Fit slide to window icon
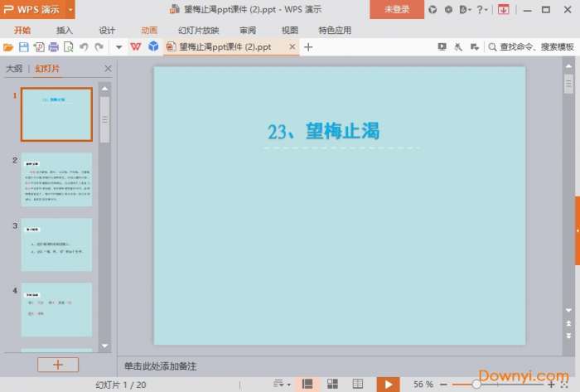 click(565, 385)
